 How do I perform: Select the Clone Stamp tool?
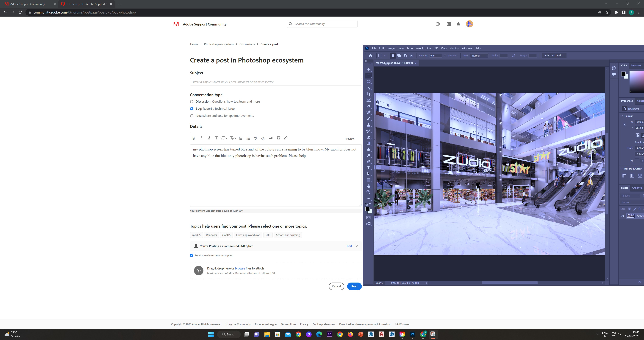369,125
